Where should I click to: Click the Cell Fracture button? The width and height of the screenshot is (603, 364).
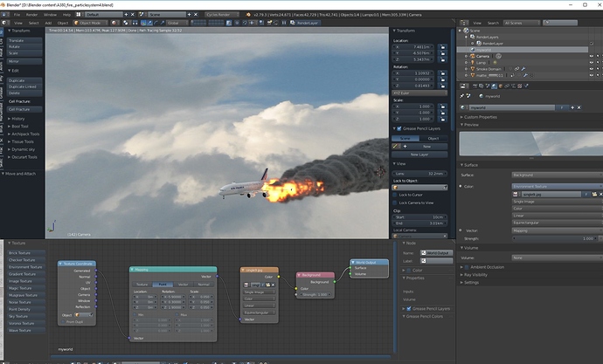(24, 109)
